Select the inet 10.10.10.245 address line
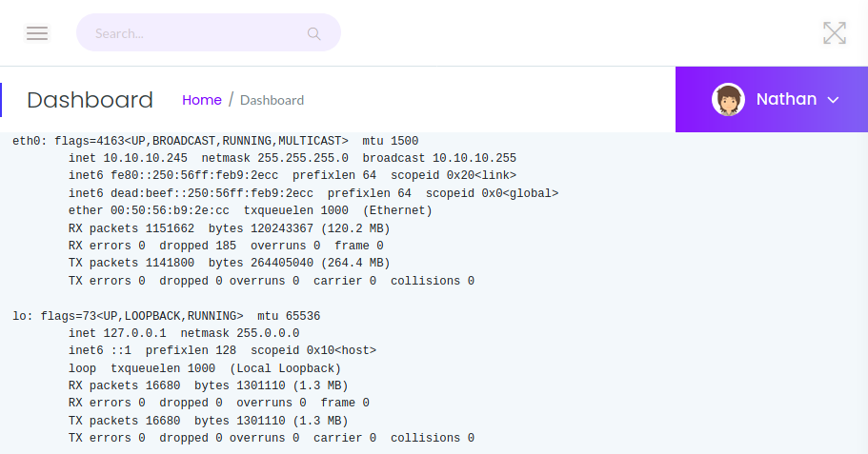The image size is (868, 454). click(292, 158)
